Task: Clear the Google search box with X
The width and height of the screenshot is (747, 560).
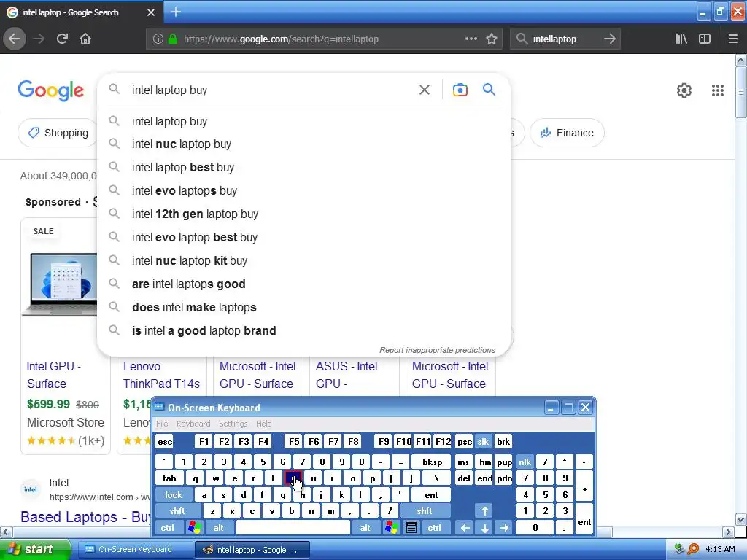Action: click(425, 90)
